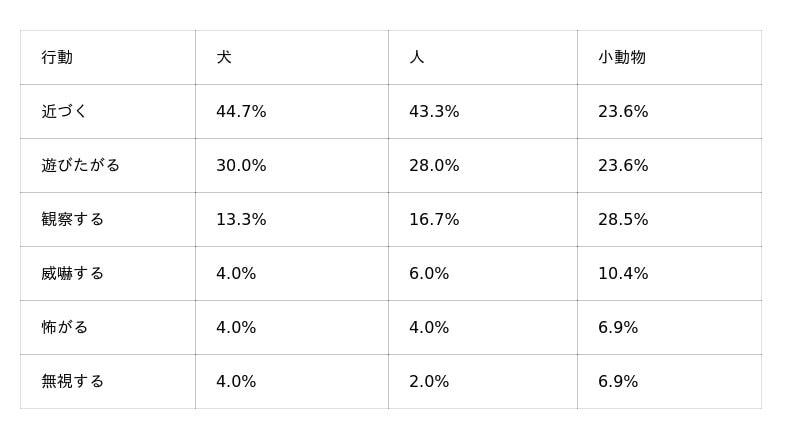
Task: Select the 16.7% cell
Action: pos(434,219)
